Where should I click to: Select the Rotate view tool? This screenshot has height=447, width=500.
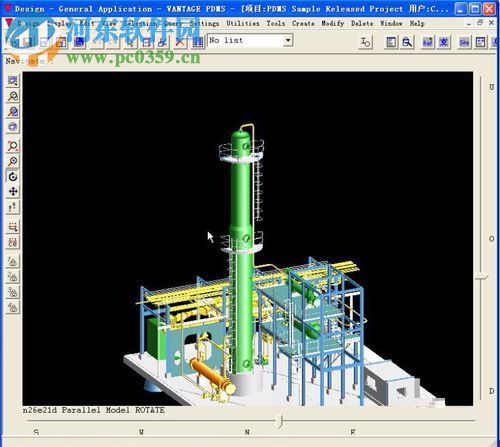13,176
